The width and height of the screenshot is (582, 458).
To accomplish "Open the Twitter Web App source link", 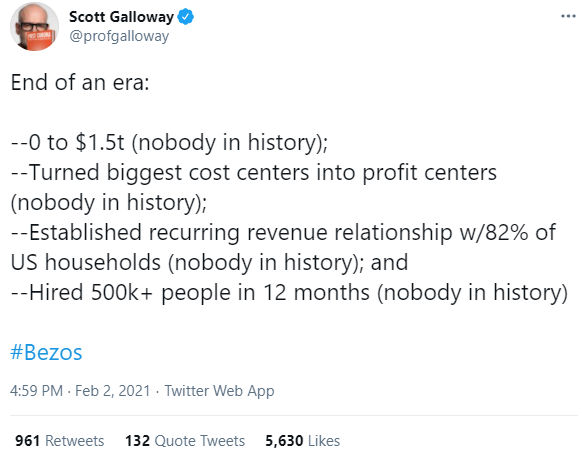I will pos(219,391).
